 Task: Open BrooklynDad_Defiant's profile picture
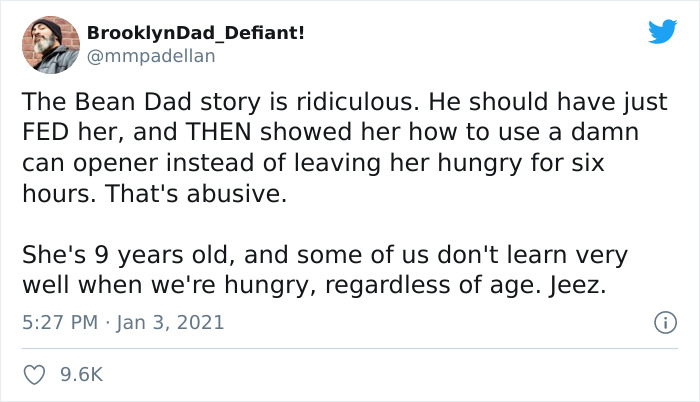[51, 45]
